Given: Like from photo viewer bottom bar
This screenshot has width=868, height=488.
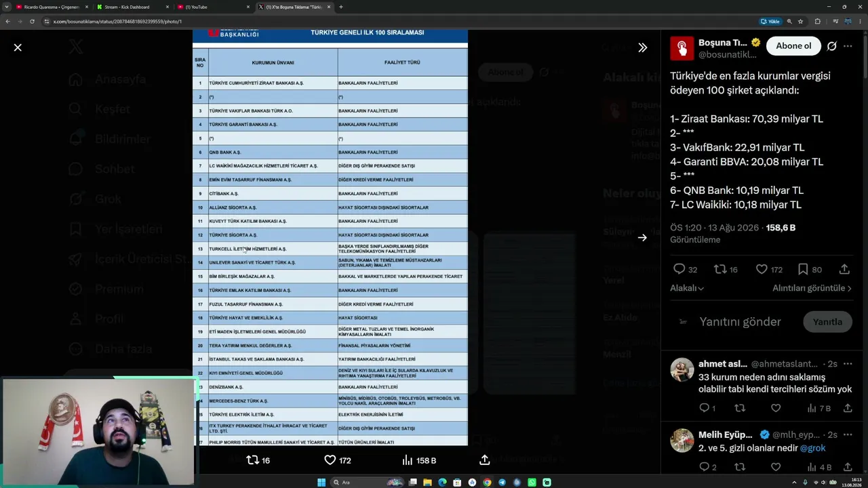Looking at the screenshot, I should click(337, 460).
